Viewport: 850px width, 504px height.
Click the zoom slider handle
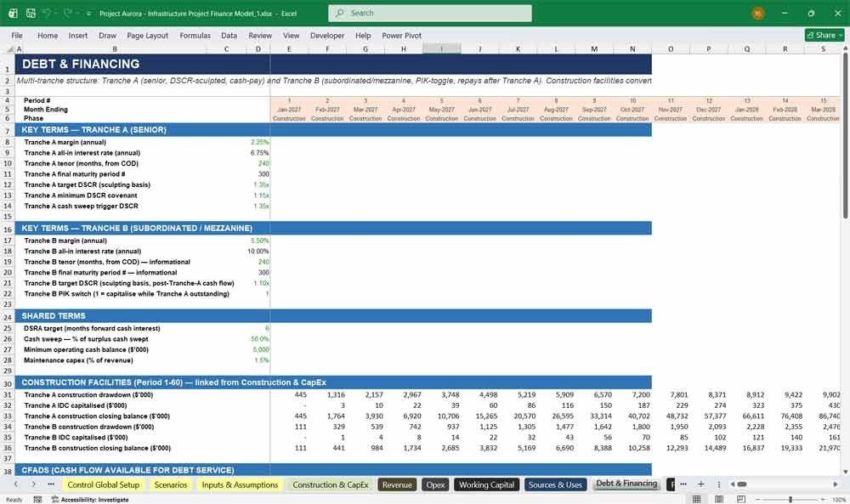(790, 499)
